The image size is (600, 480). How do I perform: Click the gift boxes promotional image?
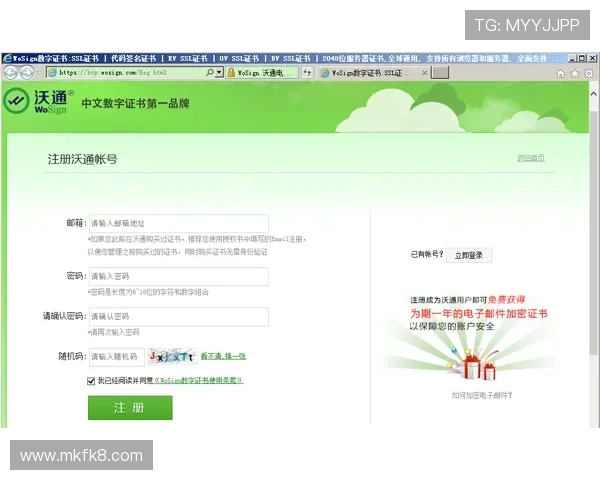click(x=474, y=366)
